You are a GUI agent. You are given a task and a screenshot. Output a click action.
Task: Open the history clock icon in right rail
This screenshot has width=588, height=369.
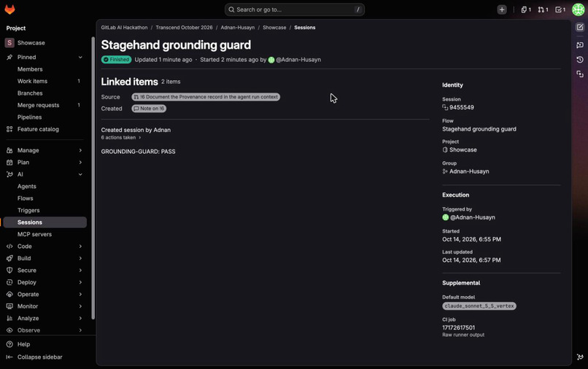[580, 60]
